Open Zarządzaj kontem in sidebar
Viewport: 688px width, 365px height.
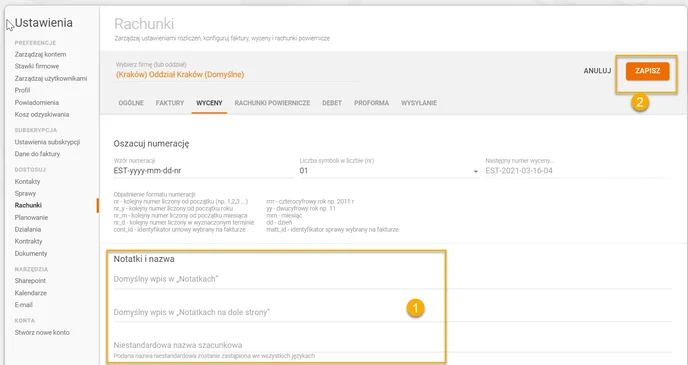[40, 54]
